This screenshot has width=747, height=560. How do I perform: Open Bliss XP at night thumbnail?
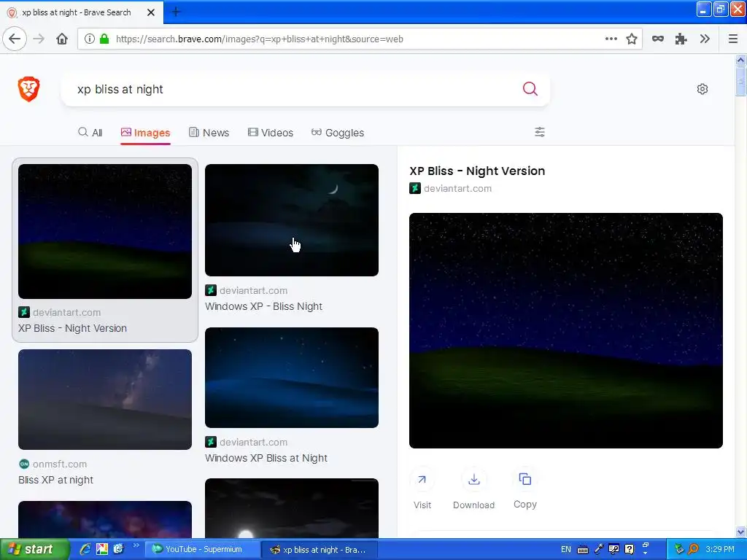(x=105, y=400)
